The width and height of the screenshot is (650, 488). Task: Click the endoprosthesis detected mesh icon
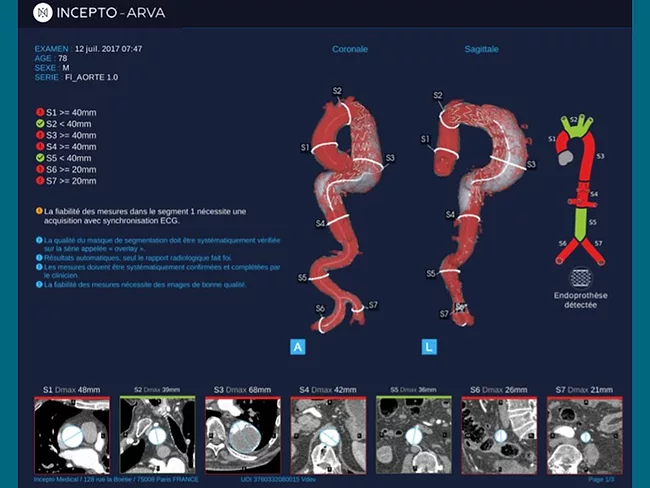pyautogui.click(x=581, y=277)
